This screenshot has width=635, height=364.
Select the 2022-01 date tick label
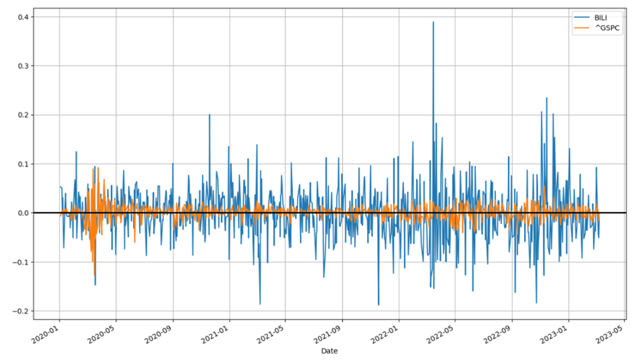[x=386, y=333]
